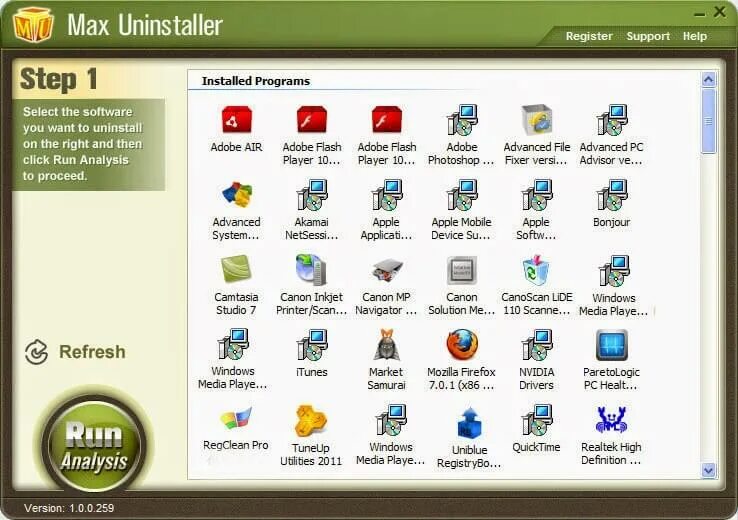This screenshot has height=520, width=738.
Task: Select the Apple Application entry
Action: (386, 210)
